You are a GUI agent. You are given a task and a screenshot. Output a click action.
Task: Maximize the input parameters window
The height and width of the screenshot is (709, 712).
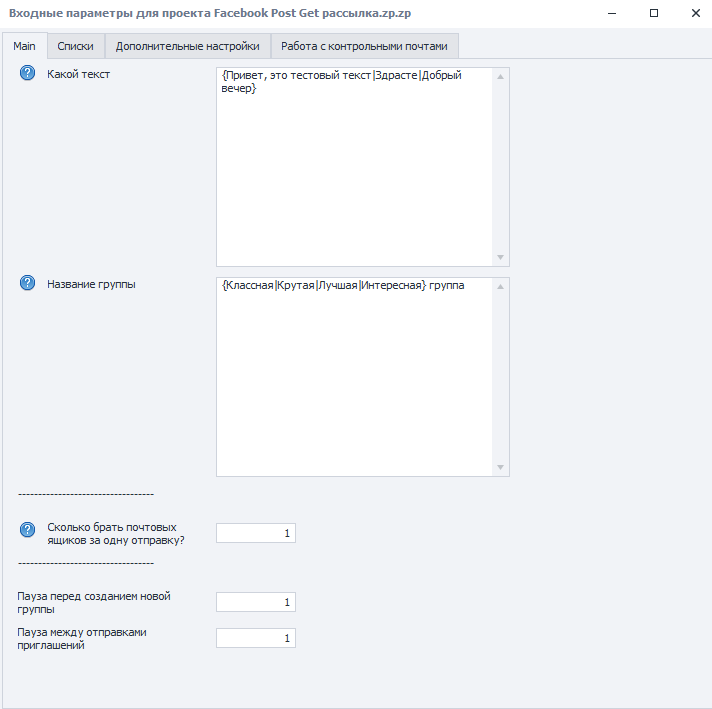coord(654,13)
